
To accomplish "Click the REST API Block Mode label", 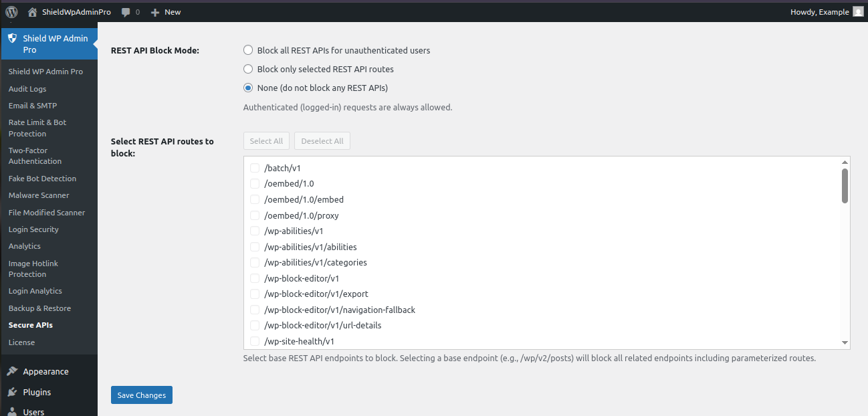I will (x=155, y=51).
